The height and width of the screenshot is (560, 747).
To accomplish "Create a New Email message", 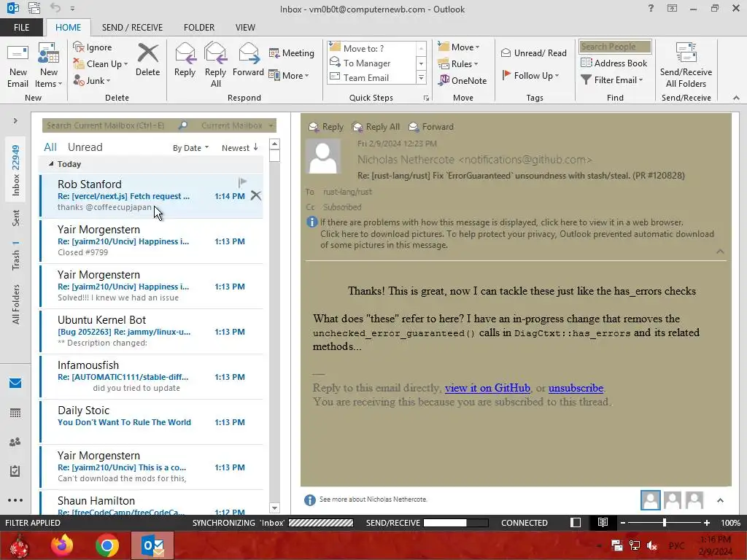I will click(x=18, y=66).
